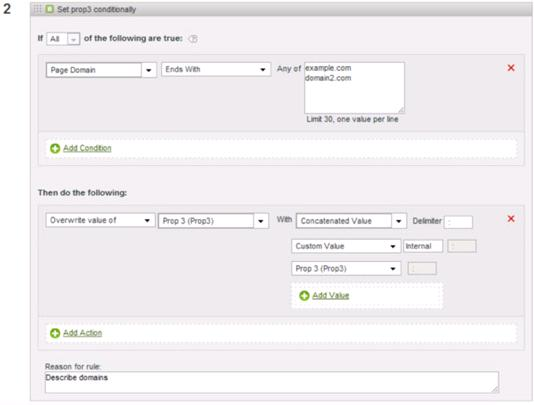Click green plus icon beside Add Condition

55,149
